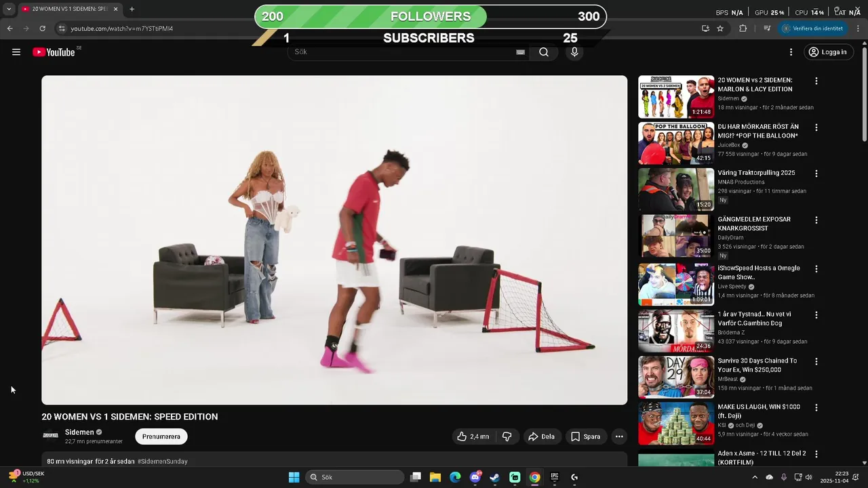Open options for Gängmedlem Exposar video
Viewport: 868px width, 488px height.
816,220
